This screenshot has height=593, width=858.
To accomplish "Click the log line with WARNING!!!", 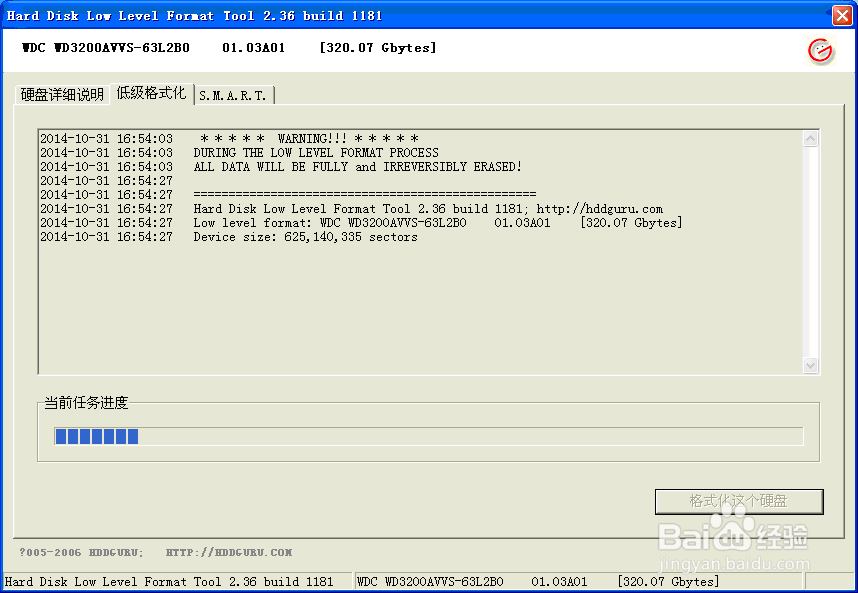I will [229, 138].
